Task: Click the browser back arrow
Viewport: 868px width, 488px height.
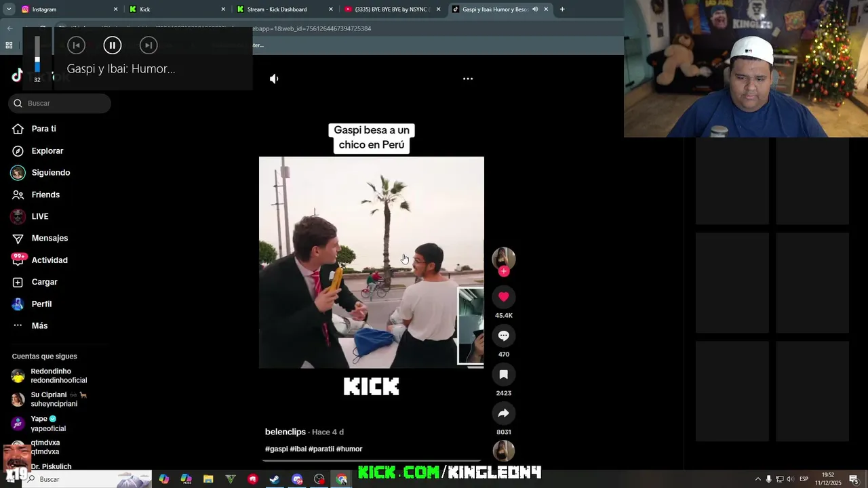Action: tap(9, 28)
